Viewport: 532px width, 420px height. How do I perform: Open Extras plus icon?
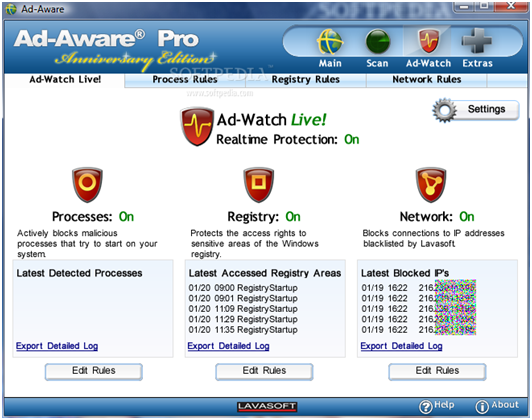pyautogui.click(x=477, y=41)
